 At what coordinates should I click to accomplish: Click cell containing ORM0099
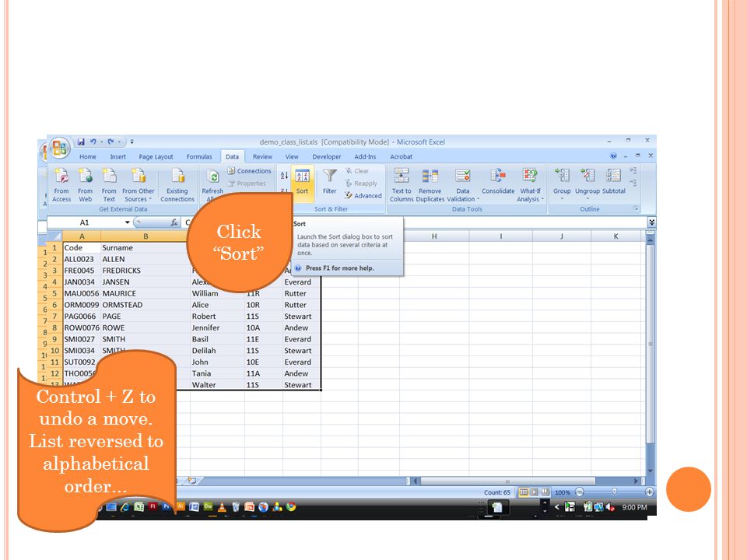pos(82,305)
